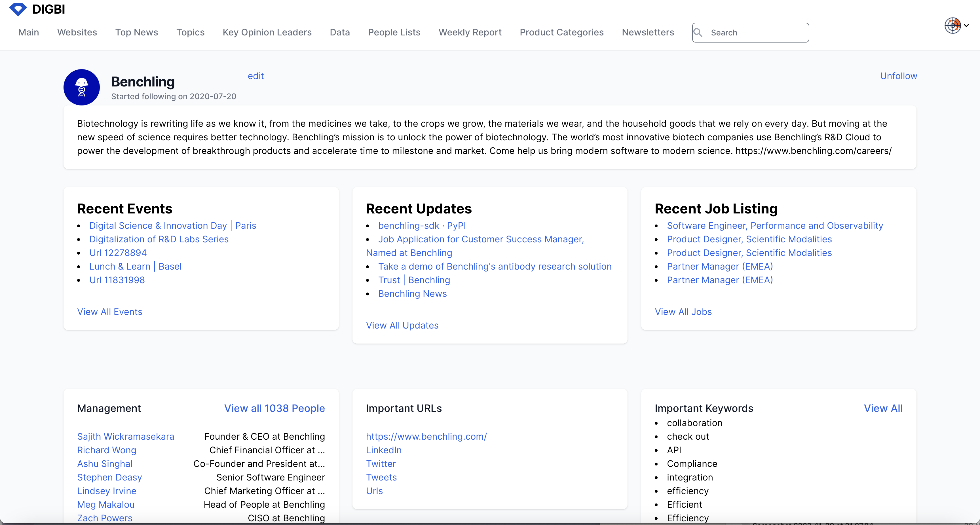View all 1038 People link
Screen dimensions: 980x525
tap(274, 408)
